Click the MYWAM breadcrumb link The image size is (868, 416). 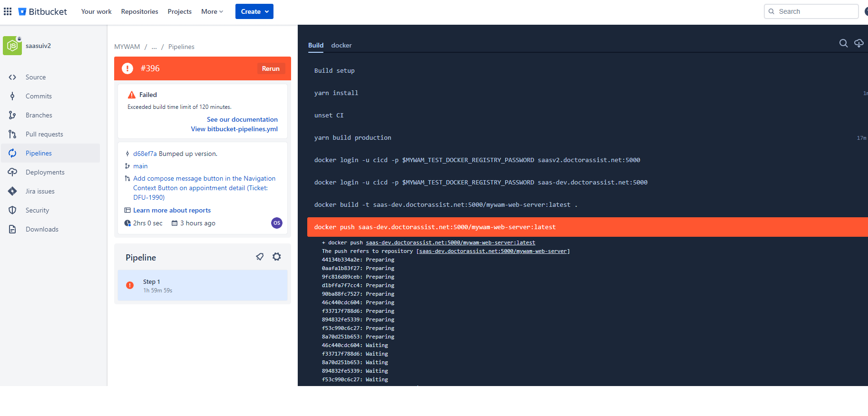point(127,47)
